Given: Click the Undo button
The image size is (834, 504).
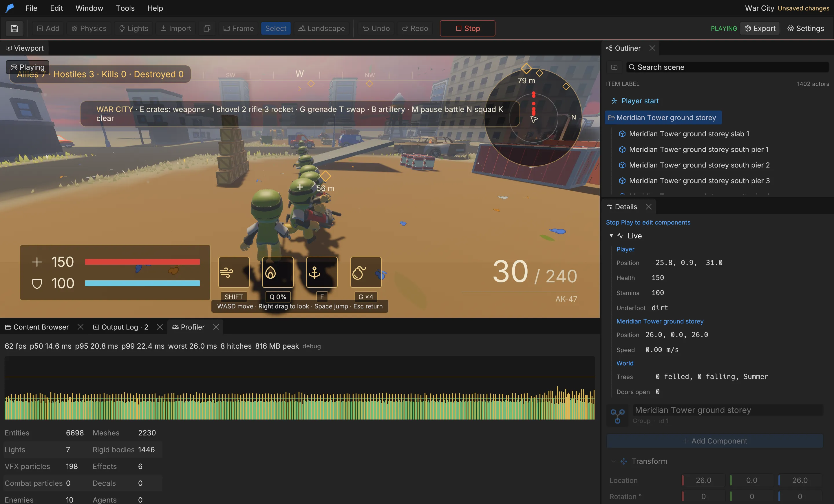Looking at the screenshot, I should [x=376, y=28].
